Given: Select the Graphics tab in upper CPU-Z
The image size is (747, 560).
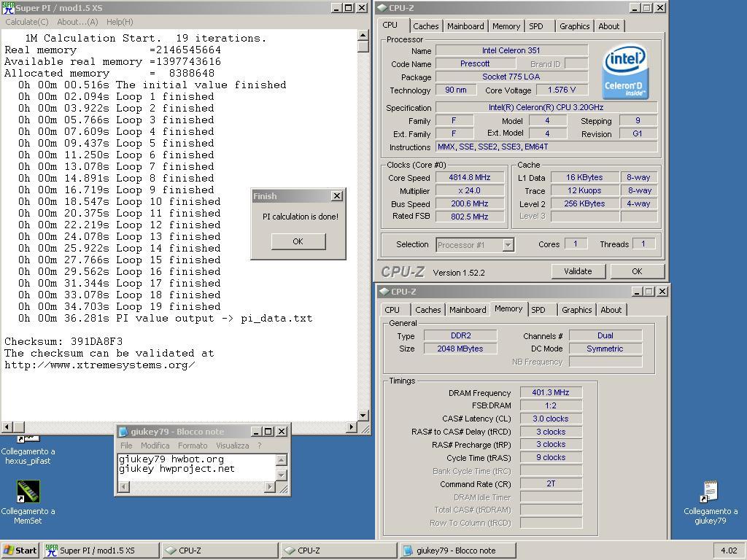Looking at the screenshot, I should (x=575, y=26).
